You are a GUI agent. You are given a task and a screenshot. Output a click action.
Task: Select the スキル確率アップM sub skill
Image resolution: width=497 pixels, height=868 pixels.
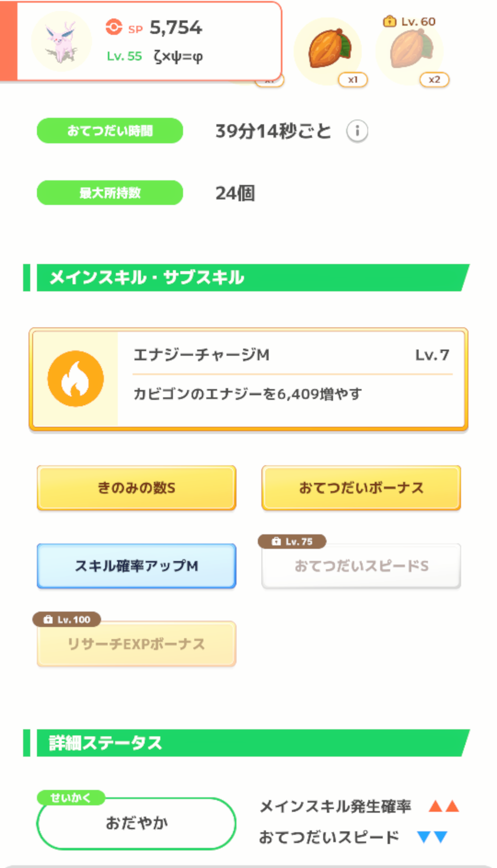[x=136, y=565]
